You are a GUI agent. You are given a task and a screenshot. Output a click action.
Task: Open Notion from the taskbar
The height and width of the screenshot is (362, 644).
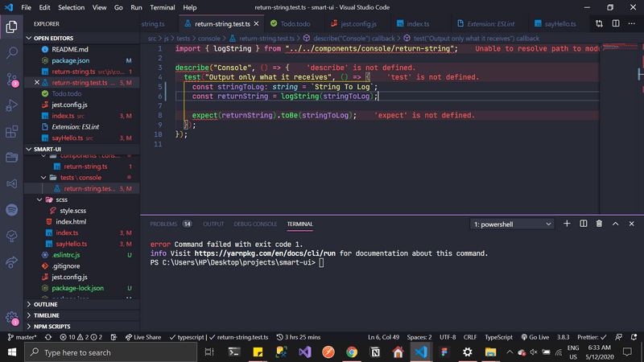pos(375,352)
